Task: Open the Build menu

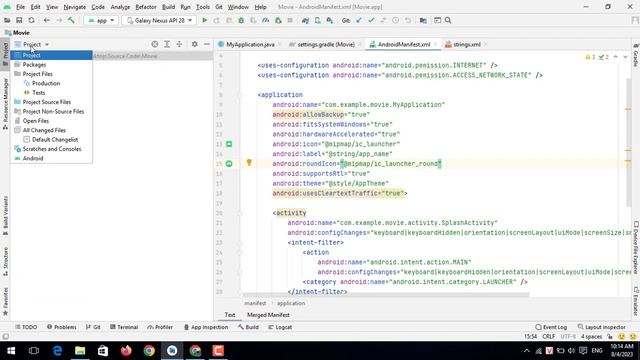Action: 168,7
